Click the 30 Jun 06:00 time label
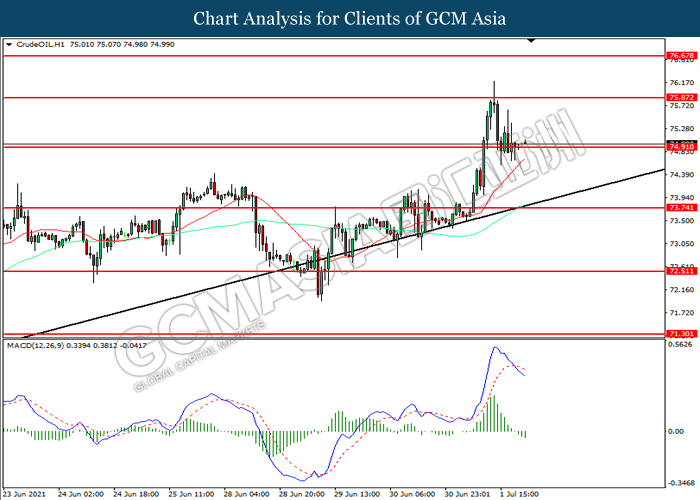 point(412,494)
